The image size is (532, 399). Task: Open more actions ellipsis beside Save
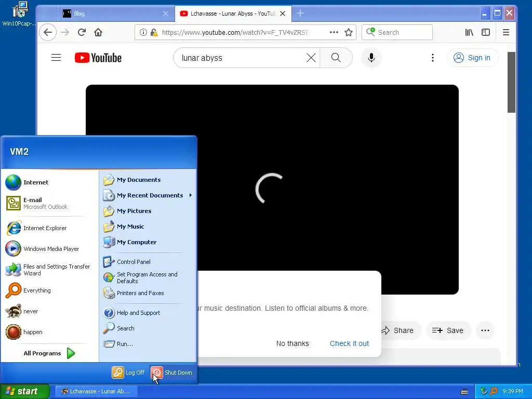point(485,330)
